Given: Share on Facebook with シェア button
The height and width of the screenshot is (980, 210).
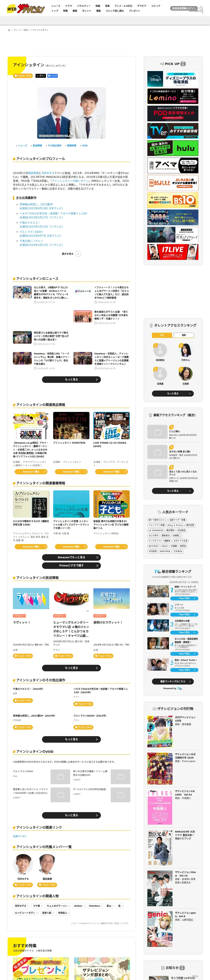Looking at the screenshot, I should (x=53, y=76).
